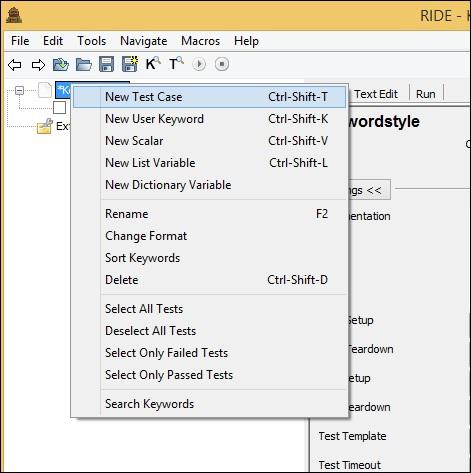
Task: Open Search Keywords with K icon
Action: pyautogui.click(x=153, y=63)
